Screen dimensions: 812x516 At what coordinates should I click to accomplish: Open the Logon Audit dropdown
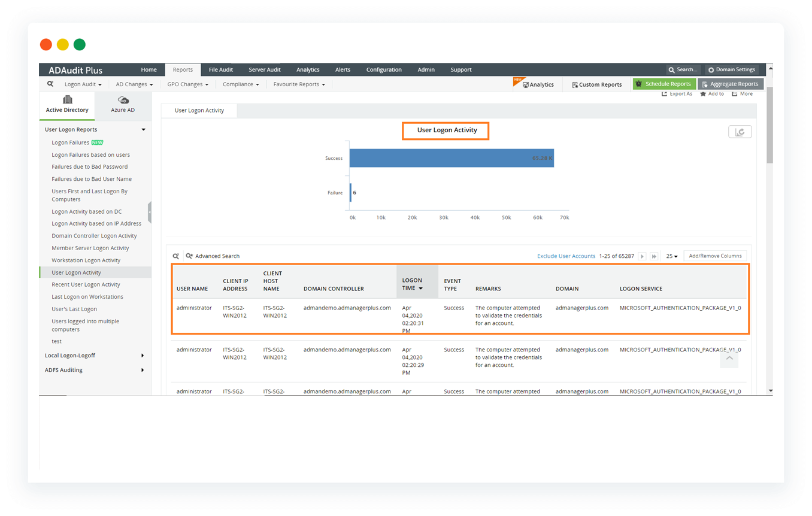point(83,84)
